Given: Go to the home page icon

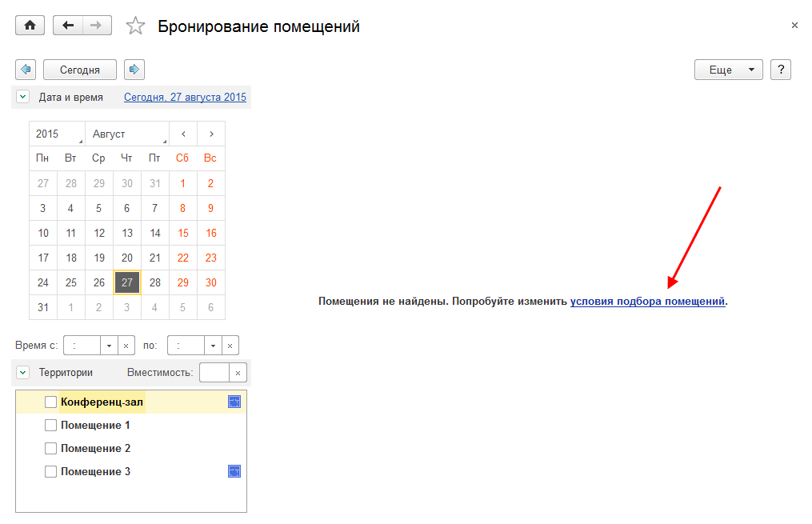Looking at the screenshot, I should pyautogui.click(x=30, y=26).
